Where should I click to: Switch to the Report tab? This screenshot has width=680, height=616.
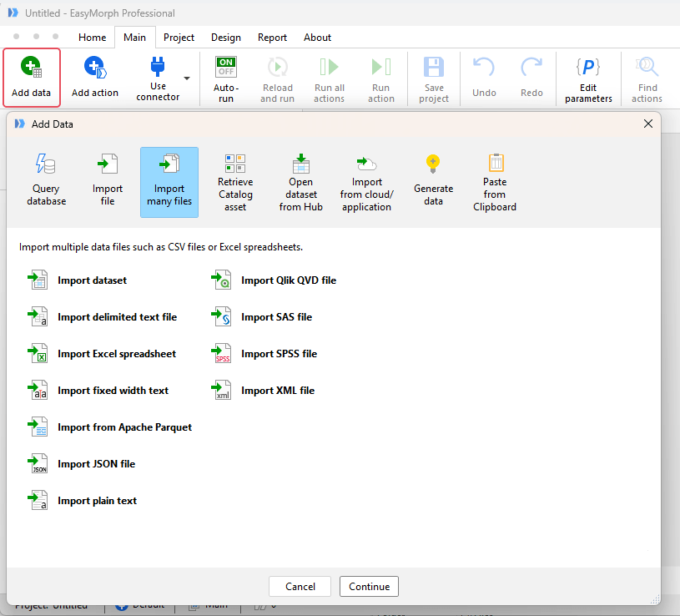click(272, 38)
